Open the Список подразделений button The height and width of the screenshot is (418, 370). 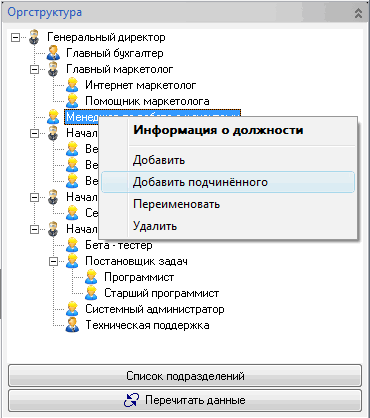185,376
